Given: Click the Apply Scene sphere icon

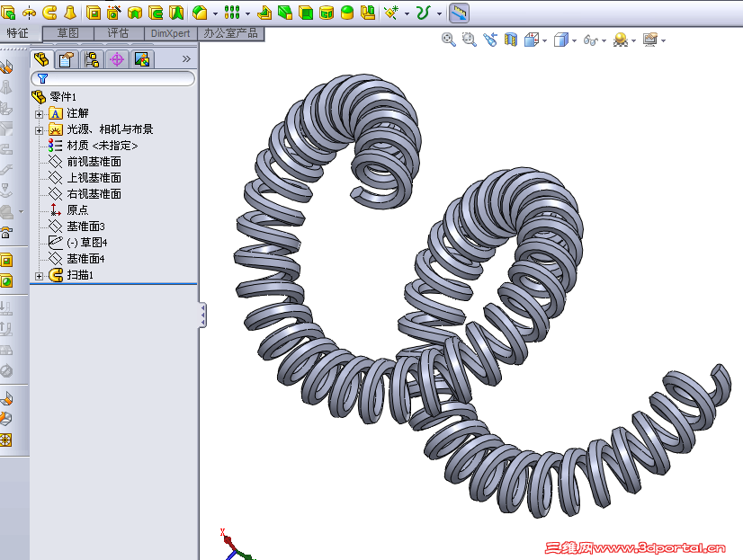Looking at the screenshot, I should tap(621, 40).
